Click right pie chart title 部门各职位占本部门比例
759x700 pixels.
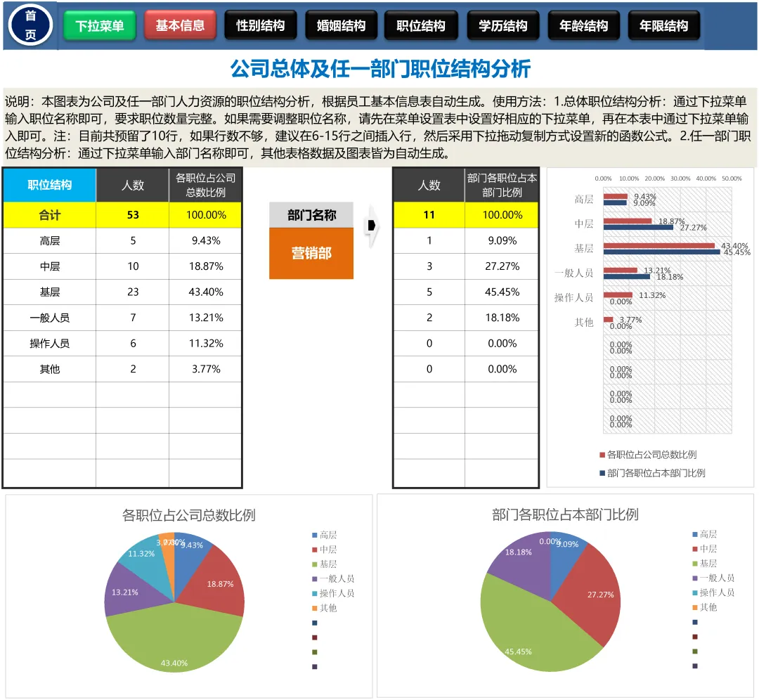pyautogui.click(x=565, y=514)
